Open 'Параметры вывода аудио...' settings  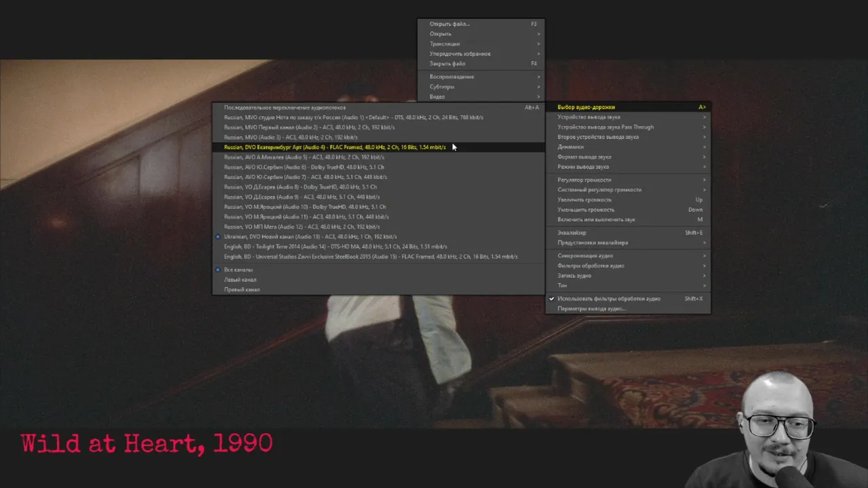point(629,308)
